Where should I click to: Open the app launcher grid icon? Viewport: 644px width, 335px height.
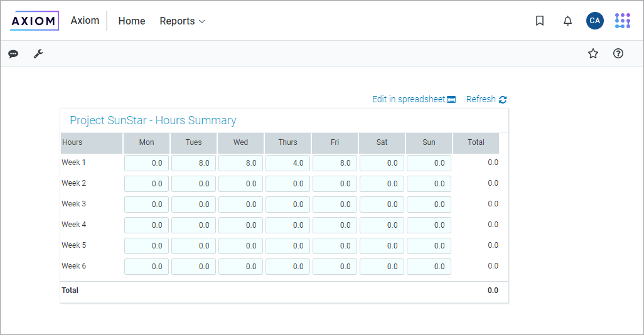pyautogui.click(x=622, y=21)
